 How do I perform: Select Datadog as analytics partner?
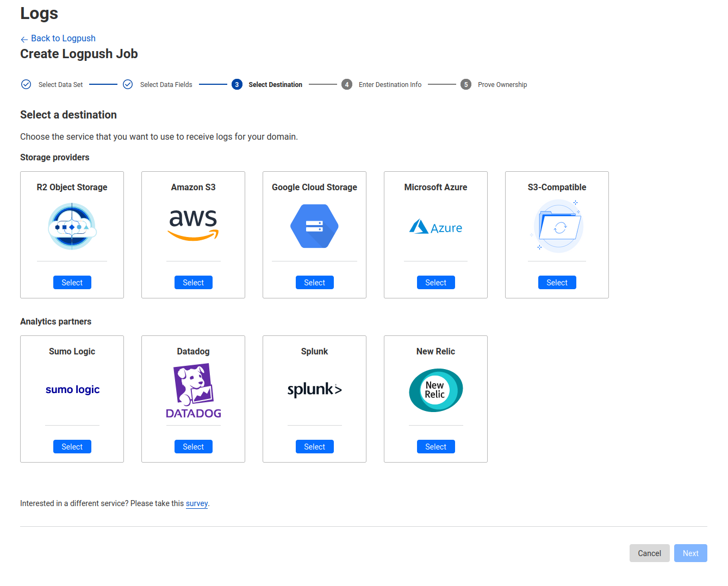[x=193, y=447]
